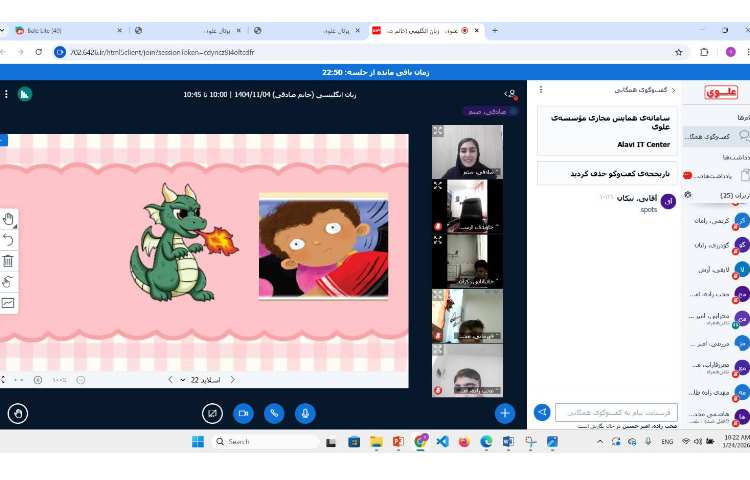The image size is (750, 480).
Task: Turn off the webcam with the camera button
Action: [243, 412]
